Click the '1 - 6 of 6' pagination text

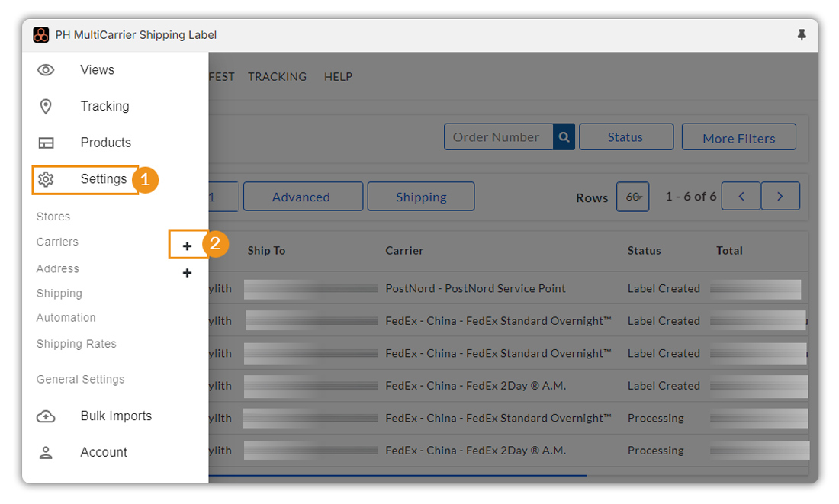point(691,197)
